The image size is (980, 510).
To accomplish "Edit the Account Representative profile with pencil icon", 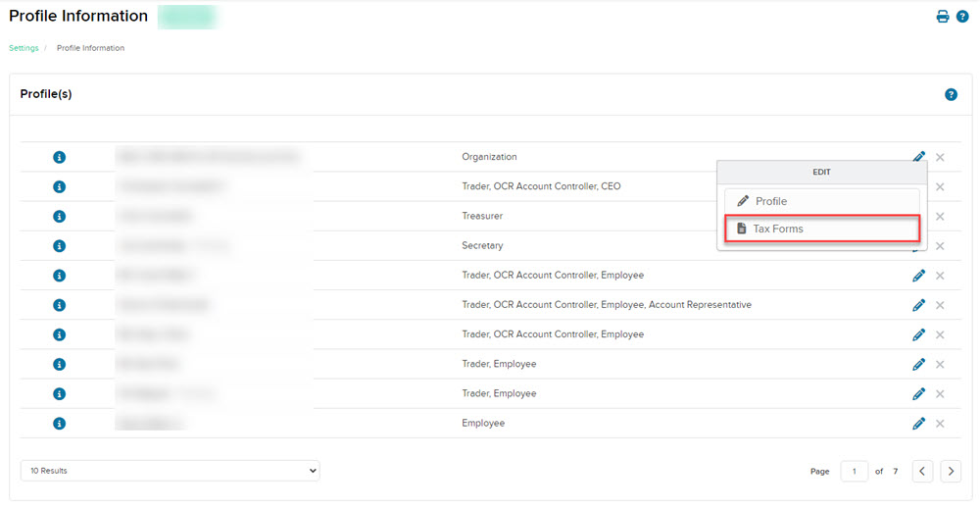I will click(x=918, y=305).
